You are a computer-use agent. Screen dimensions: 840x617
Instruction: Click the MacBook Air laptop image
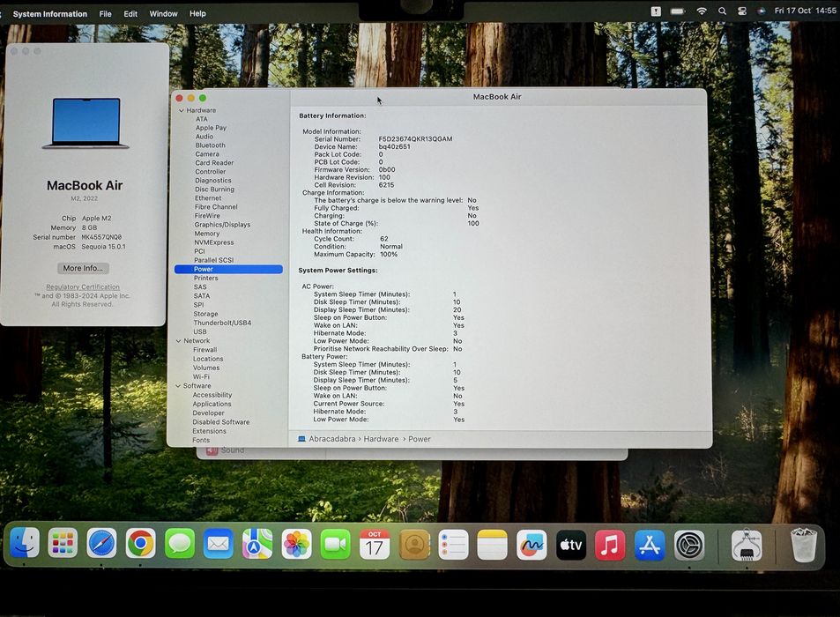(x=85, y=123)
